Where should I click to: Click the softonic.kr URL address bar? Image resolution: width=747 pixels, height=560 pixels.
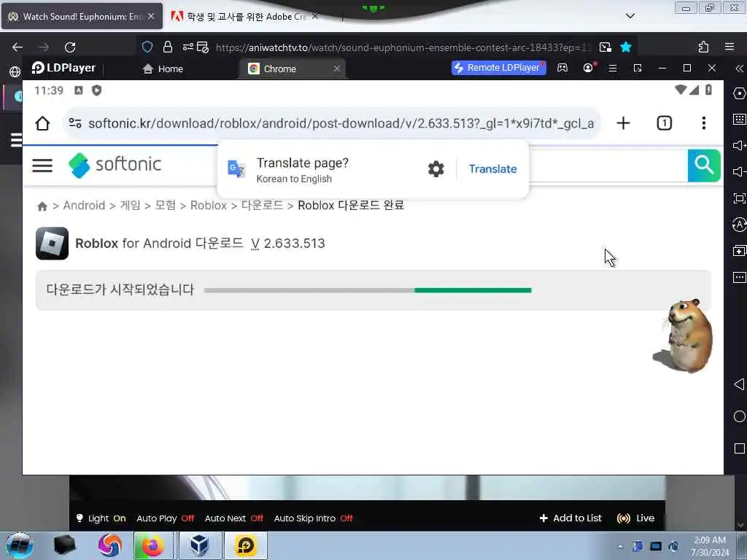(341, 123)
